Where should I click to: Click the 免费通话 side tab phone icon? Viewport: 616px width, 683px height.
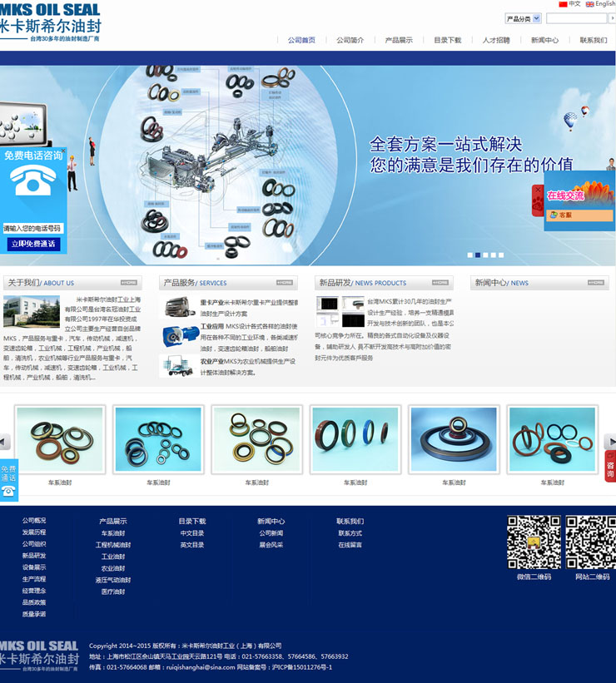(8, 491)
